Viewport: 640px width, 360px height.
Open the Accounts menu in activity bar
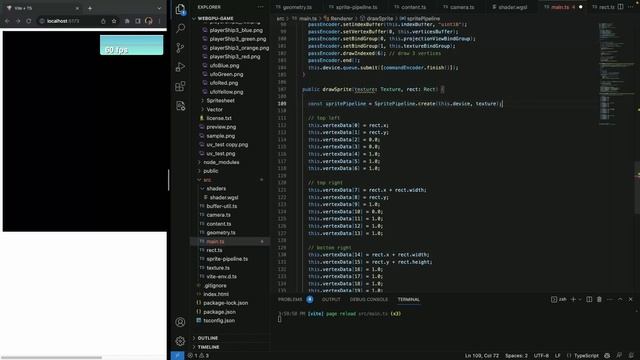180,322
